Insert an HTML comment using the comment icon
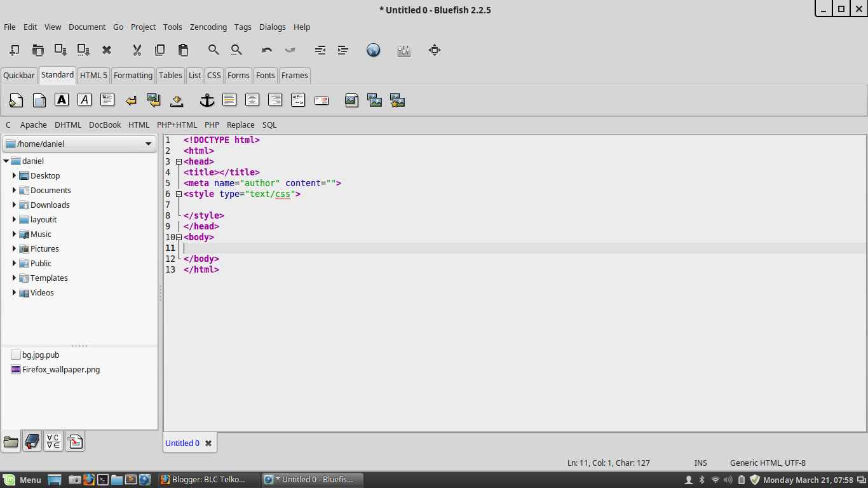The image size is (868, 488). coord(298,100)
